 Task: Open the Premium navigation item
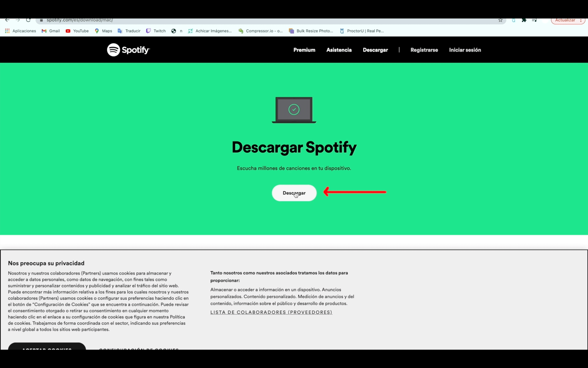(x=304, y=50)
